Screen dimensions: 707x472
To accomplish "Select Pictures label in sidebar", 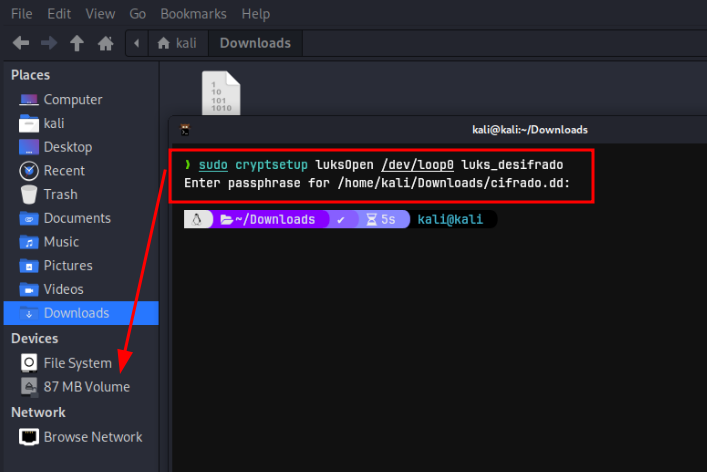I will (x=68, y=266).
